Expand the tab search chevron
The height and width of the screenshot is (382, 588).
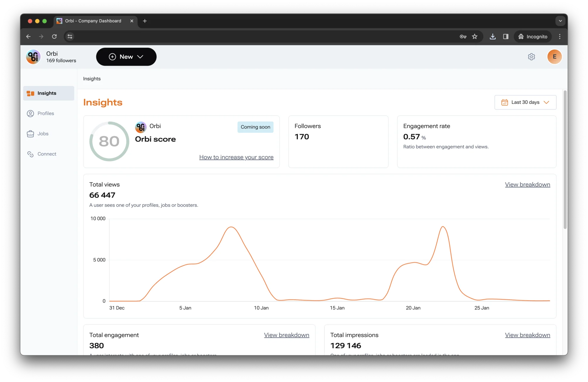(x=560, y=21)
